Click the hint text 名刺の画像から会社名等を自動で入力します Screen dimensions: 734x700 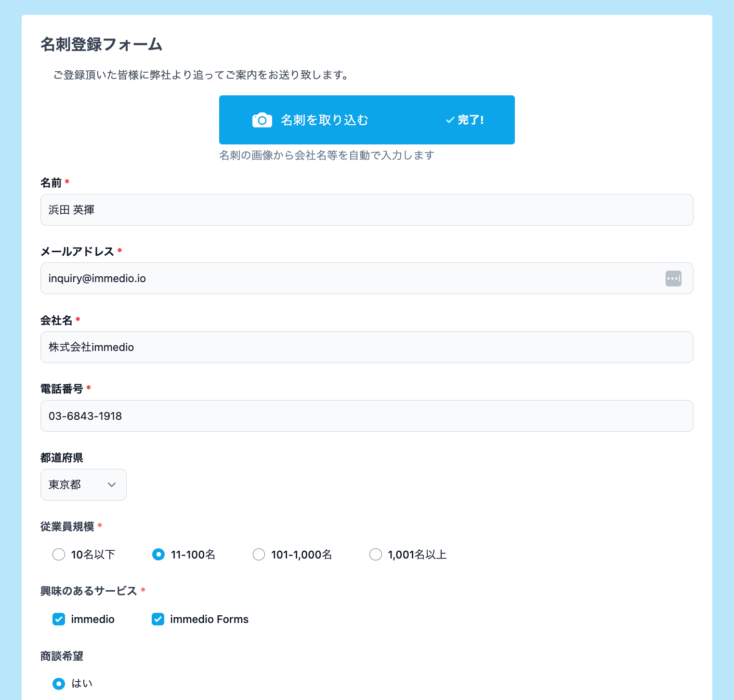(327, 155)
